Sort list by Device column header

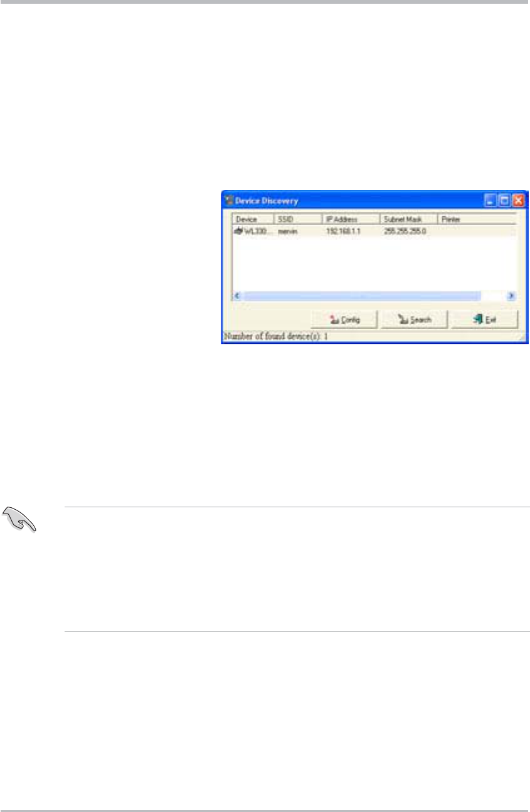[x=253, y=219]
